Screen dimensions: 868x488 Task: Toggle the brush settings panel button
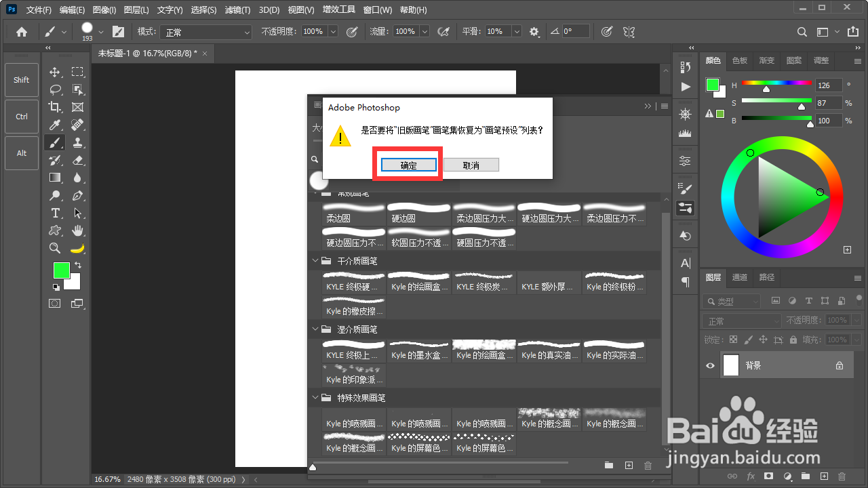pos(118,32)
